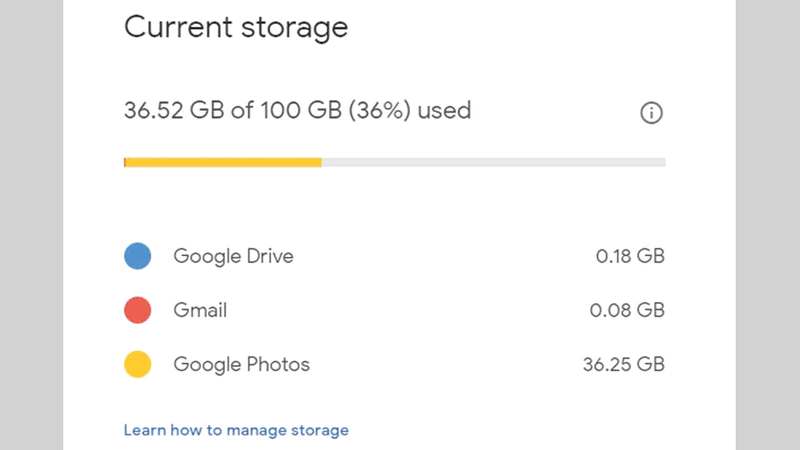Click the (36%) percentage in usage summary

[x=376, y=110]
